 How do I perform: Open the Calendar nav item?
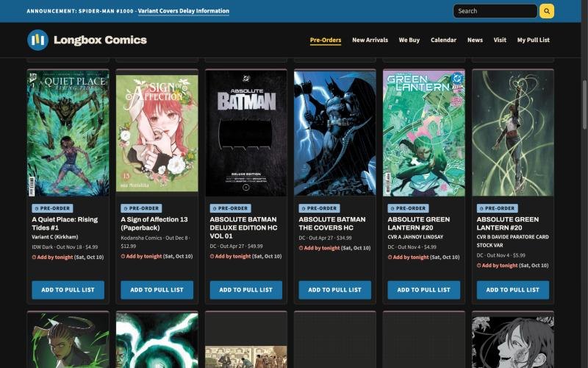pos(443,40)
